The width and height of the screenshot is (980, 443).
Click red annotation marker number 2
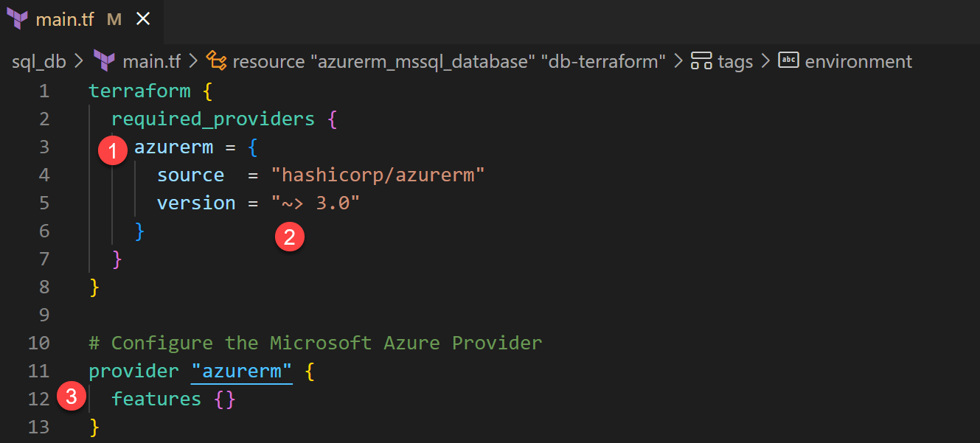click(x=289, y=237)
